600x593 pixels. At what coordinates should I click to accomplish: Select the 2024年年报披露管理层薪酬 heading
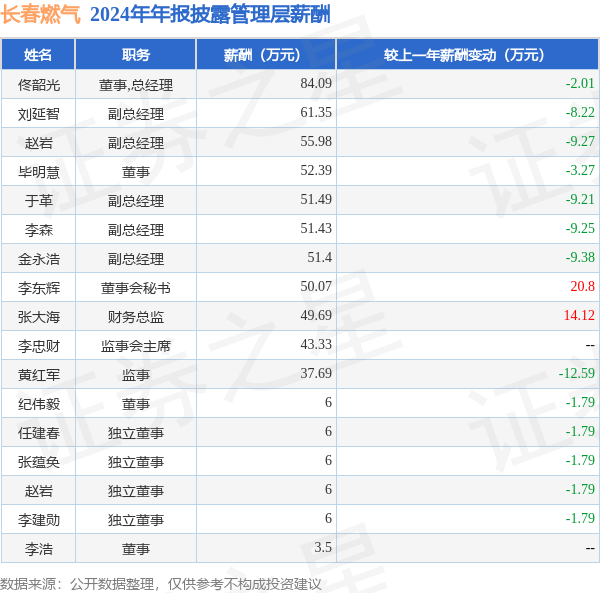coord(210,15)
